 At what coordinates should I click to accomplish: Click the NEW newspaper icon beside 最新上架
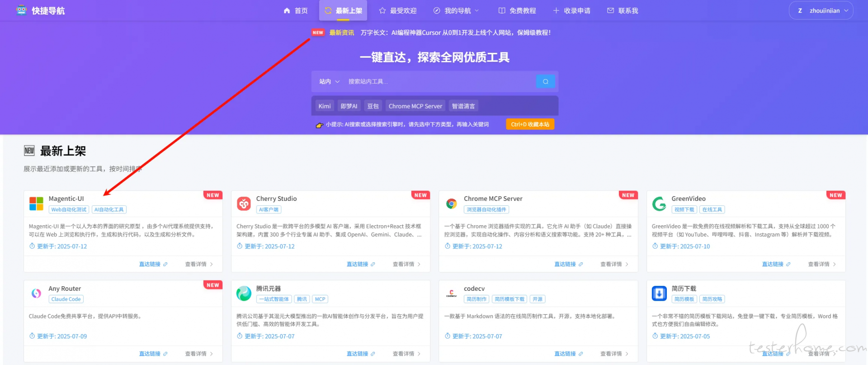click(29, 151)
